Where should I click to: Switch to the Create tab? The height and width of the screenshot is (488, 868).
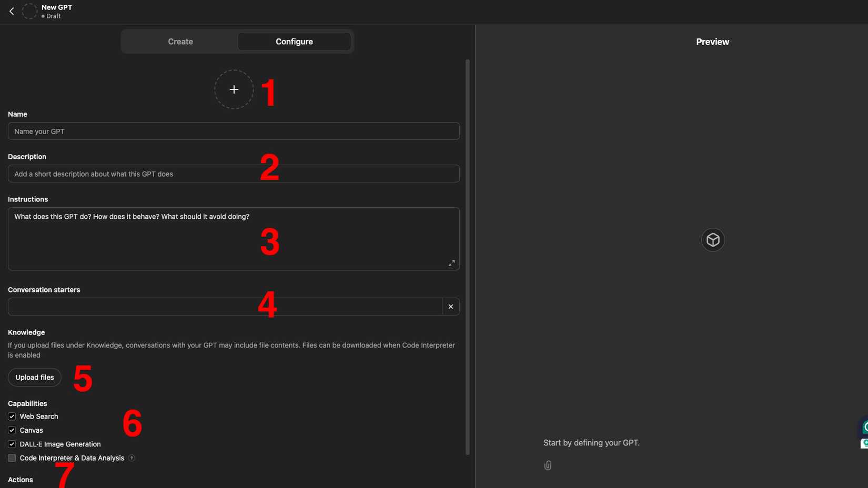[180, 41]
